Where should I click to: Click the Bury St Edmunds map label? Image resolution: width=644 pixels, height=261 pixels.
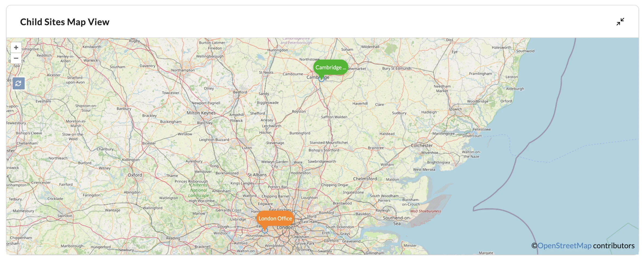tap(397, 68)
